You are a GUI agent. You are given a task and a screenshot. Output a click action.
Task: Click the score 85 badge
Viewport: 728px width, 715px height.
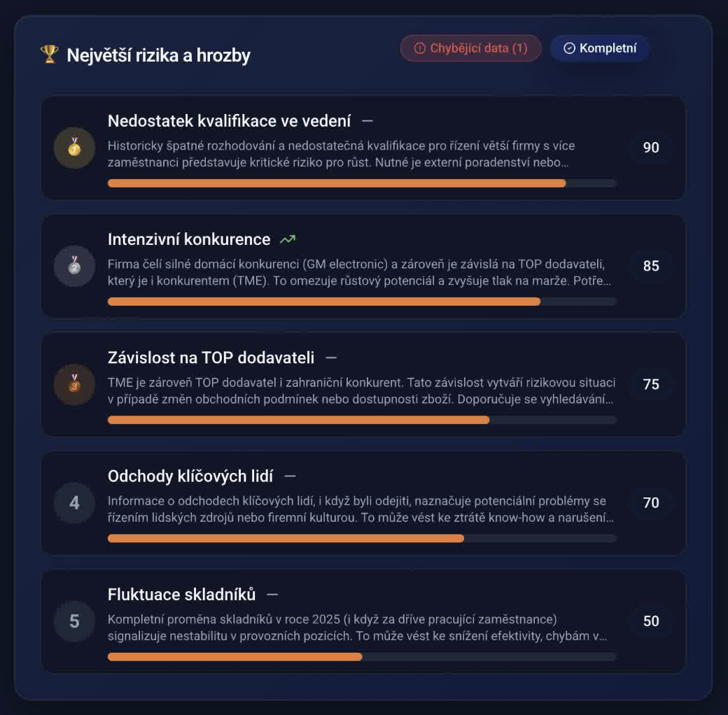pos(651,266)
